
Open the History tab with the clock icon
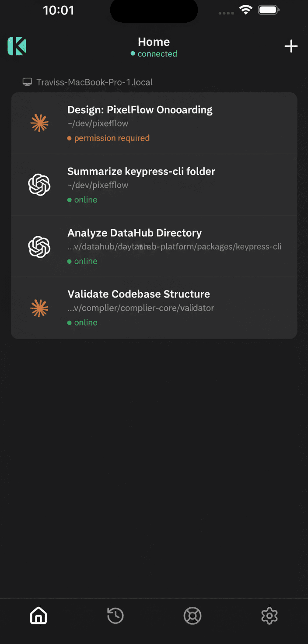click(115, 616)
